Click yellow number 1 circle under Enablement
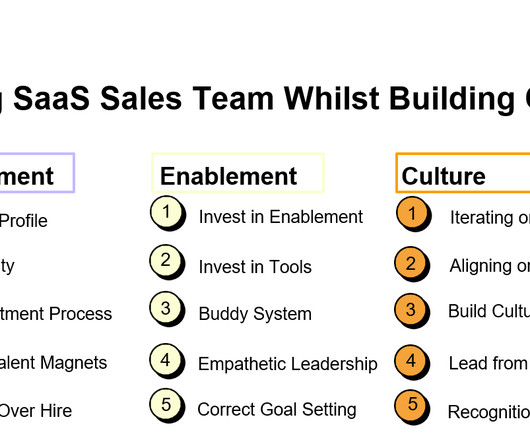 click(168, 213)
